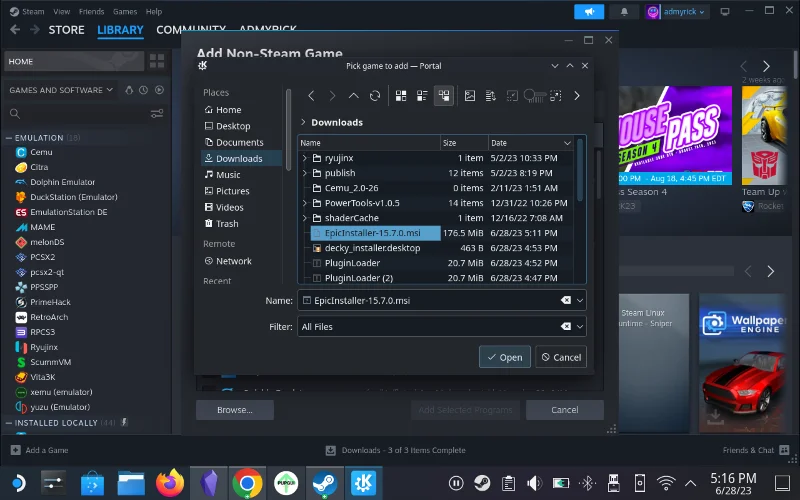Image resolution: width=800 pixels, height=500 pixels.
Task: Open the Filter dropdown list
Action: (x=580, y=327)
